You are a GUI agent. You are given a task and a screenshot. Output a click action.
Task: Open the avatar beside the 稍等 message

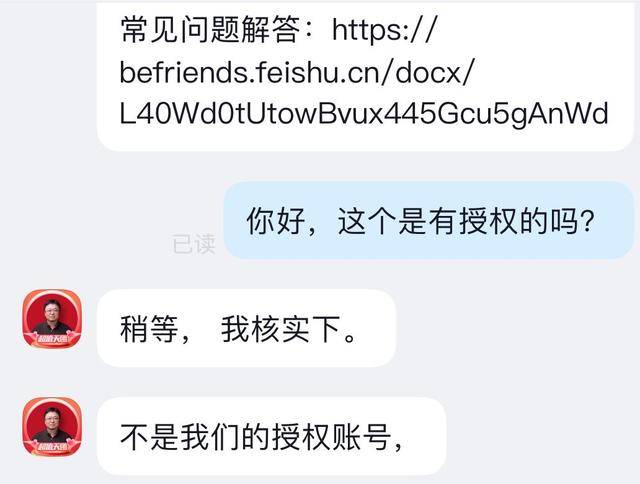(x=52, y=319)
